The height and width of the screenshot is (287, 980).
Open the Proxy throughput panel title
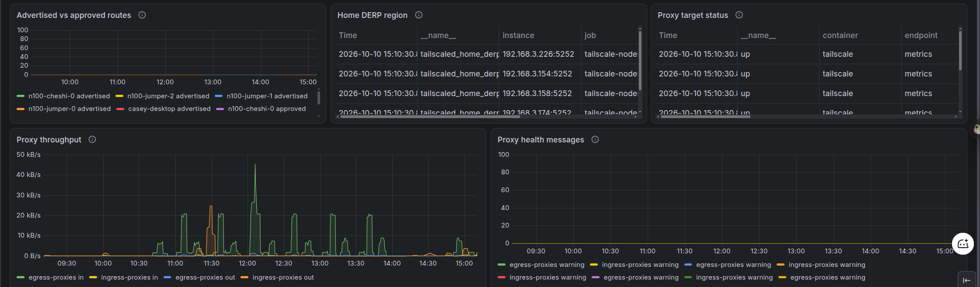[x=49, y=140]
